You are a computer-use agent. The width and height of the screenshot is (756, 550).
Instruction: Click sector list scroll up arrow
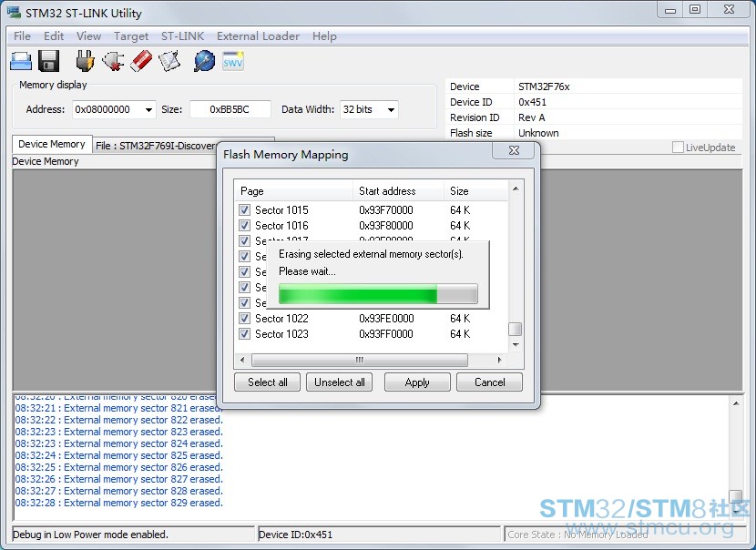(515, 188)
